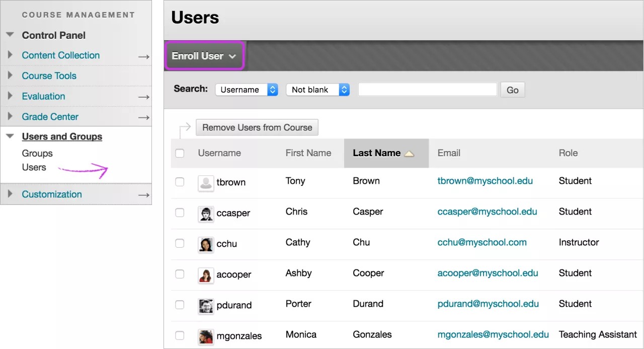This screenshot has height=349, width=644.
Task: Click the Remove Users from Course button
Action: tap(257, 127)
